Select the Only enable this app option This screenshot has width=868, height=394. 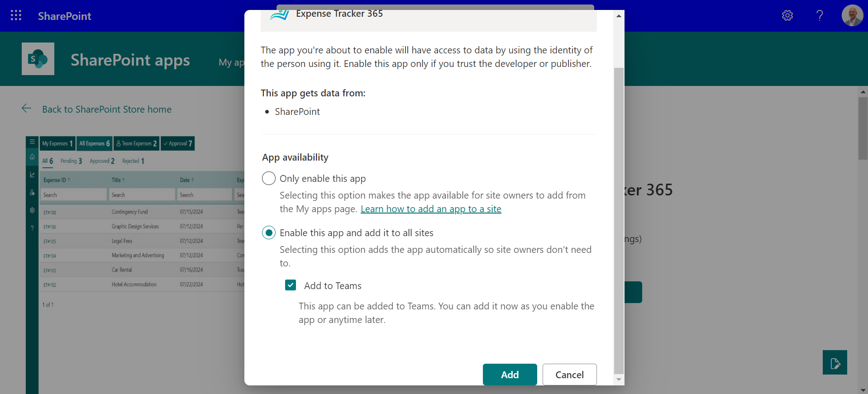coord(269,178)
